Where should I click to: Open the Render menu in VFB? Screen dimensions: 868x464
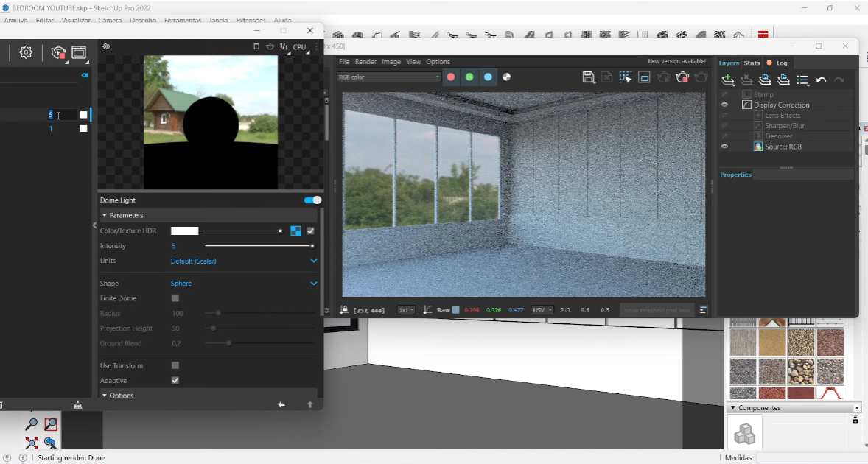(365, 62)
